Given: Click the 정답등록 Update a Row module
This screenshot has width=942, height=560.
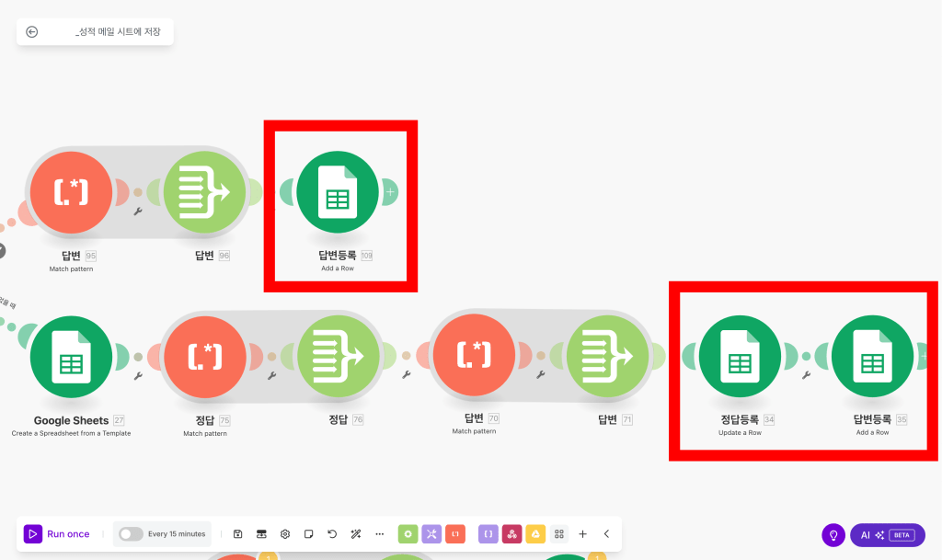Looking at the screenshot, I should coord(740,357).
